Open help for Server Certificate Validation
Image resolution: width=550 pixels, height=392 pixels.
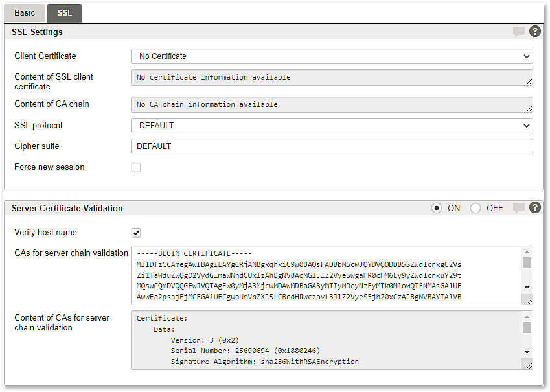click(x=534, y=207)
